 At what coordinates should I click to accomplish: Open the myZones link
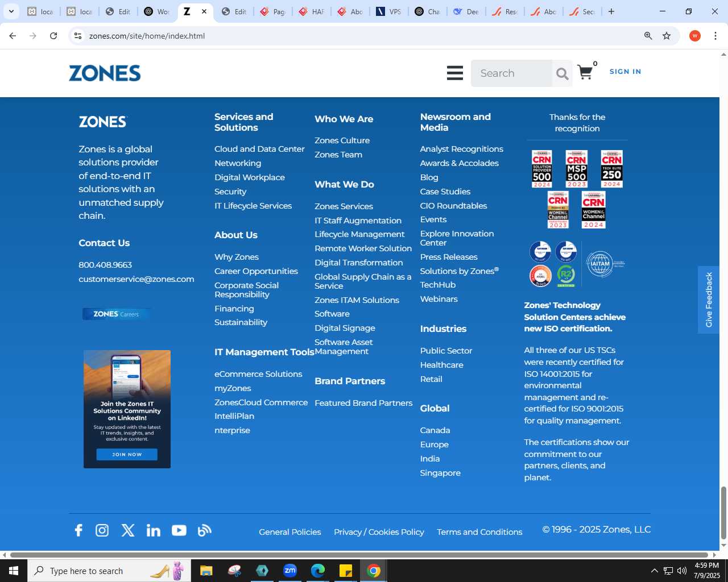(233, 388)
